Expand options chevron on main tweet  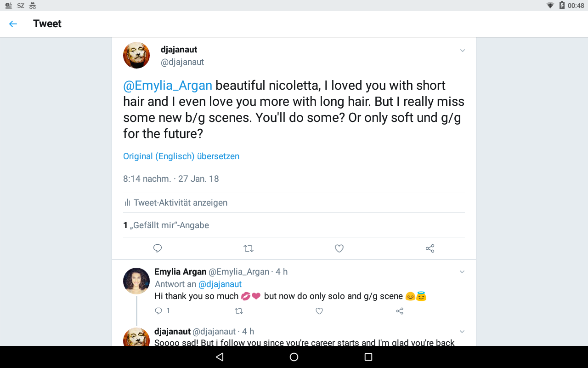click(463, 51)
